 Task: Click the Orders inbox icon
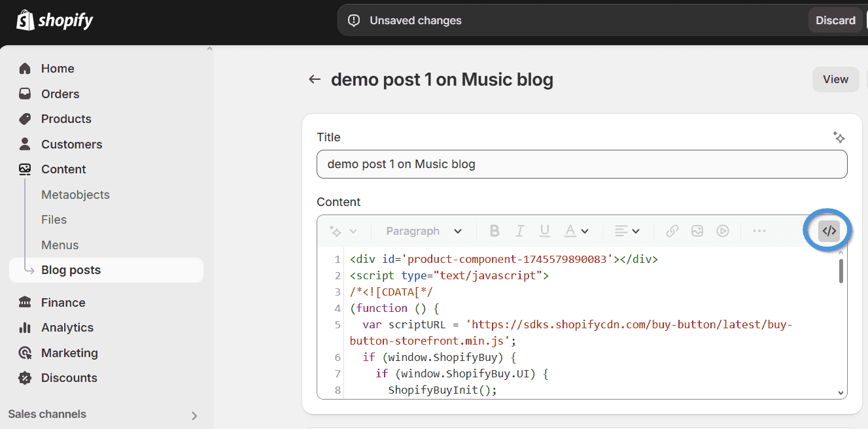pyautogui.click(x=25, y=94)
